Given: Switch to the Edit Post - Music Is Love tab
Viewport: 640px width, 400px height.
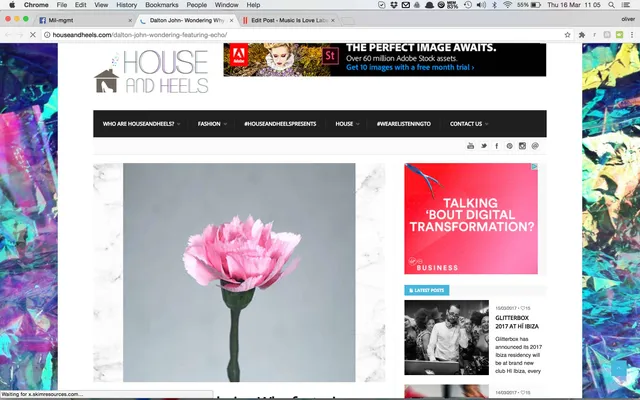Looking at the screenshot, I should click(x=289, y=20).
